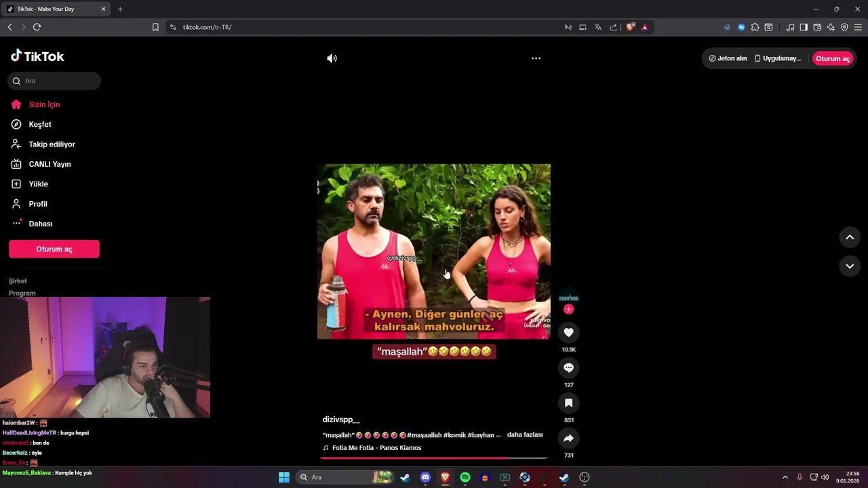Open the music note playlist icon
Screen dimensions: 868x488
[790, 27]
